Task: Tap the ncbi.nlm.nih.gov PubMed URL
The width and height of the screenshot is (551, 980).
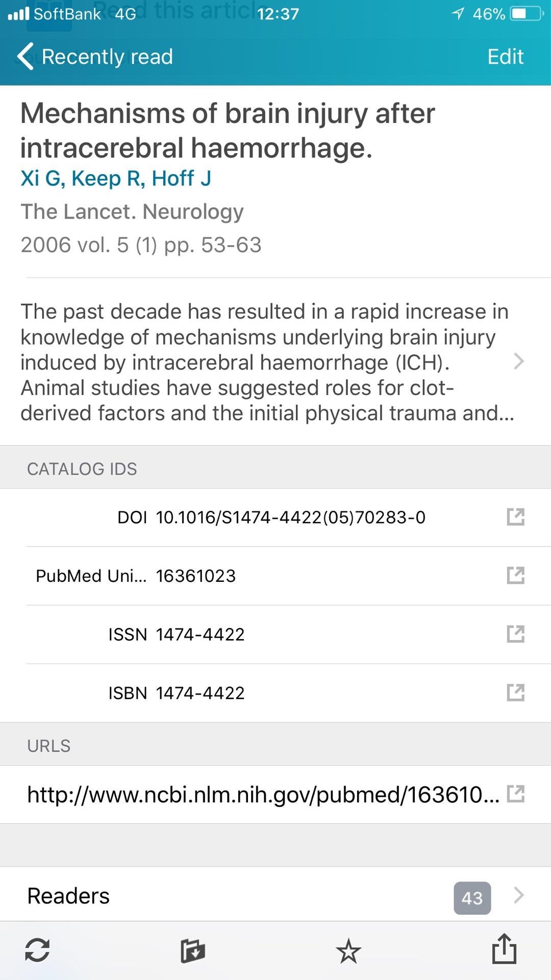Action: [x=263, y=795]
